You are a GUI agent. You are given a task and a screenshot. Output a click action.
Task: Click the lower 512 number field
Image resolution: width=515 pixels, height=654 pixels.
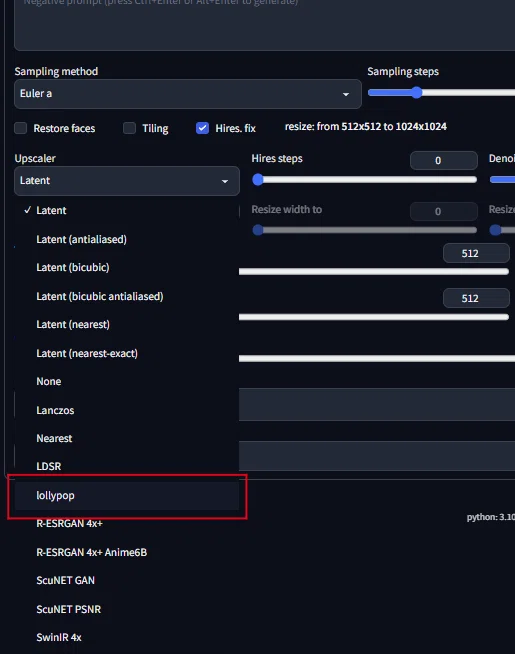(x=476, y=299)
